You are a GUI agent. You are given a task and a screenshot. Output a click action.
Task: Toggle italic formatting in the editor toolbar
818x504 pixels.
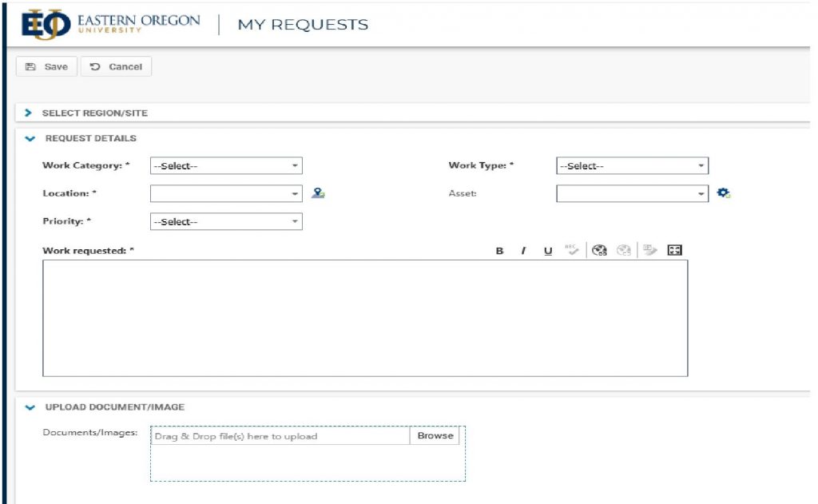(x=524, y=251)
